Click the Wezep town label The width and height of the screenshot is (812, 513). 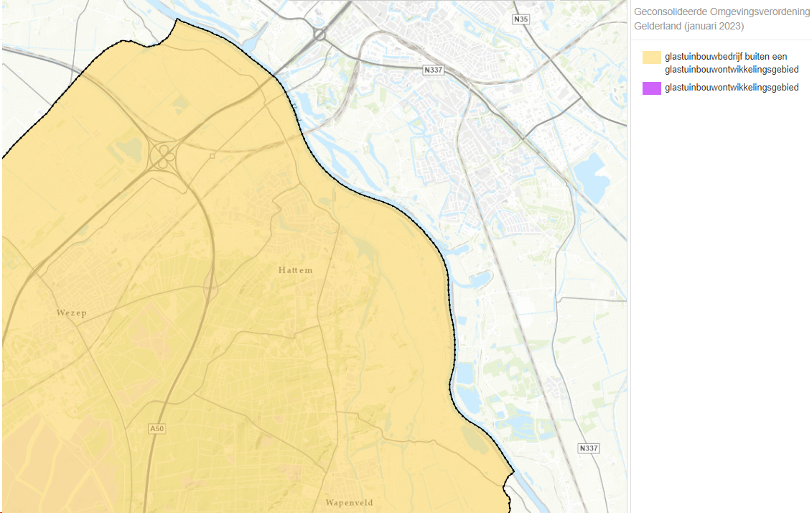[x=71, y=313]
